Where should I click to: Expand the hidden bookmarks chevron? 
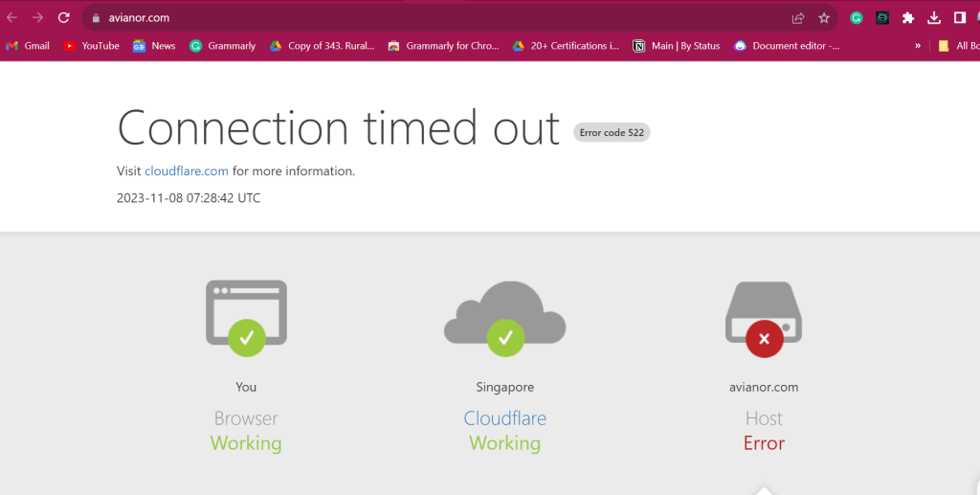tap(918, 46)
